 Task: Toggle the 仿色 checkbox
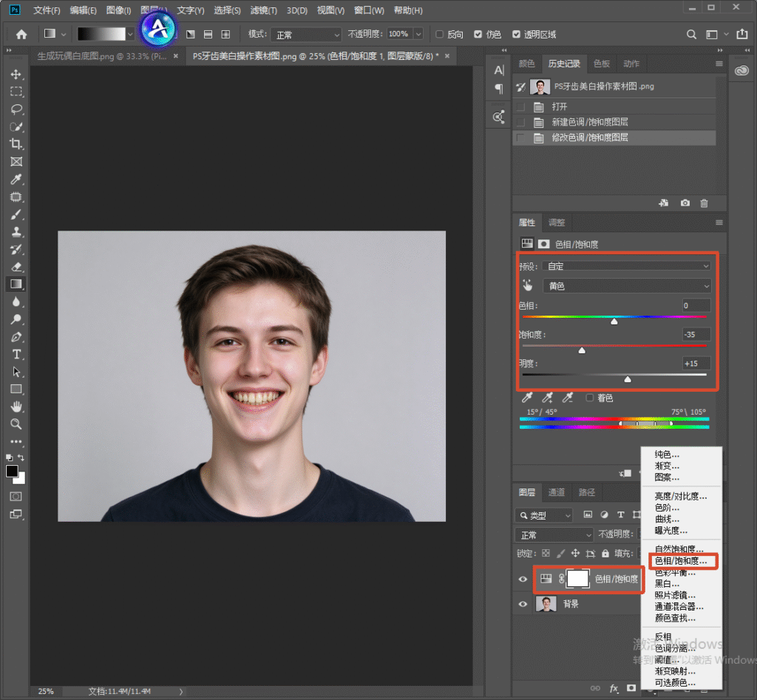tap(478, 34)
